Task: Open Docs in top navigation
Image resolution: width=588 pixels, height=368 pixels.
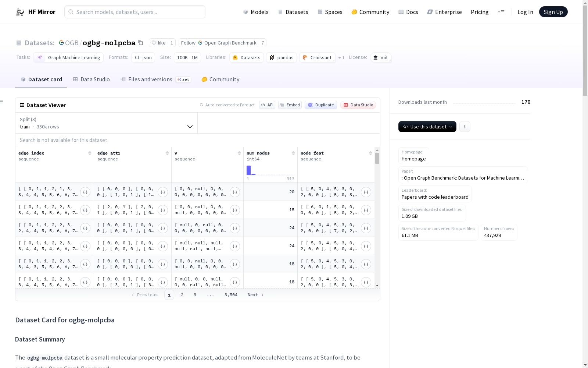Action: tap(408, 12)
